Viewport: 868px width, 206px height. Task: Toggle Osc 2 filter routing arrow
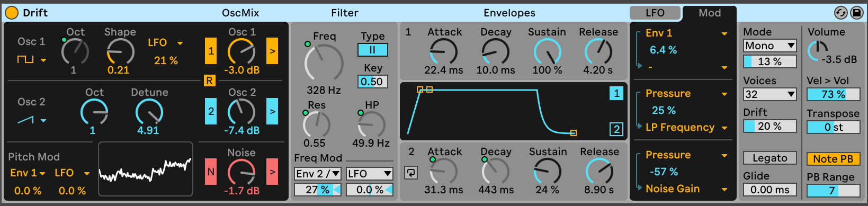272,111
